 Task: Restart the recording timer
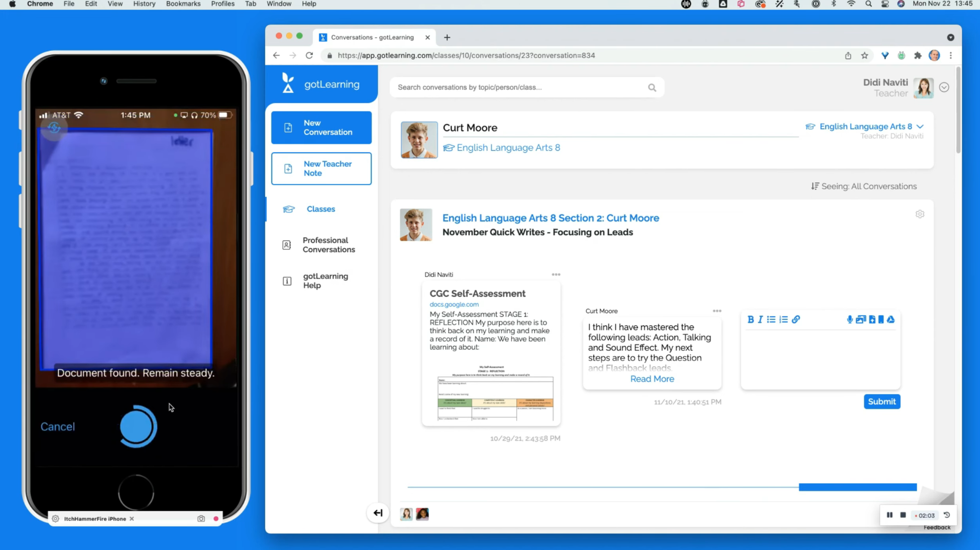[946, 515]
